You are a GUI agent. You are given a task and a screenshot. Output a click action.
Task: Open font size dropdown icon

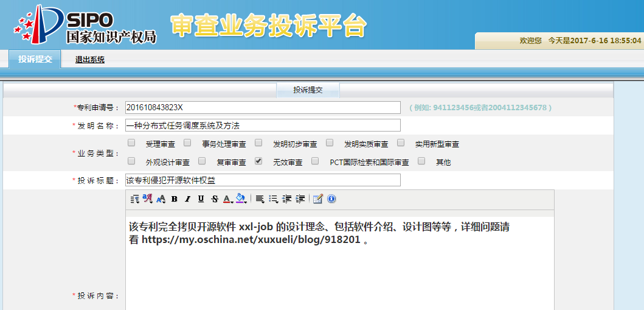[161, 199]
